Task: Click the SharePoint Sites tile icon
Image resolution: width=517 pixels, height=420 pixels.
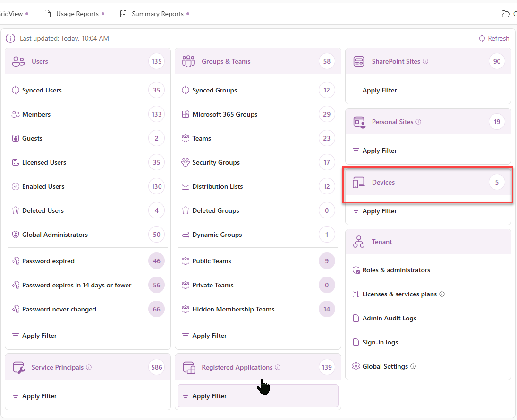Action: pyautogui.click(x=359, y=61)
